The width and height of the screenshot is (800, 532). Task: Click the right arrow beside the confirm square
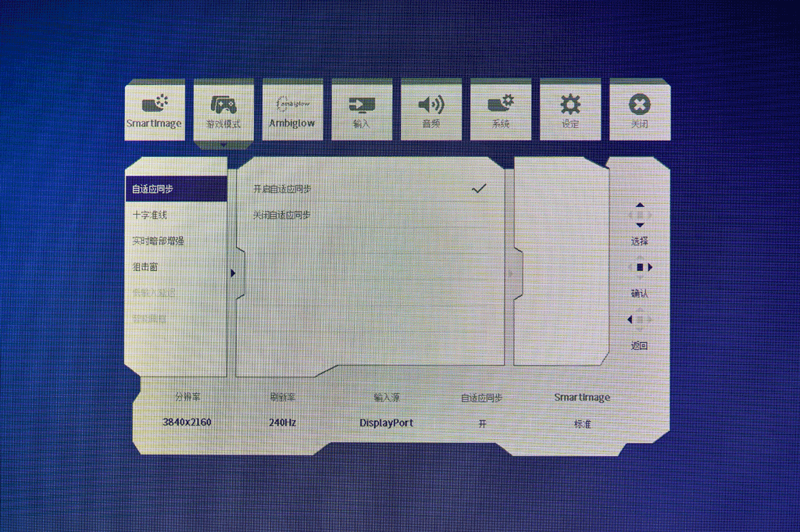click(x=650, y=267)
